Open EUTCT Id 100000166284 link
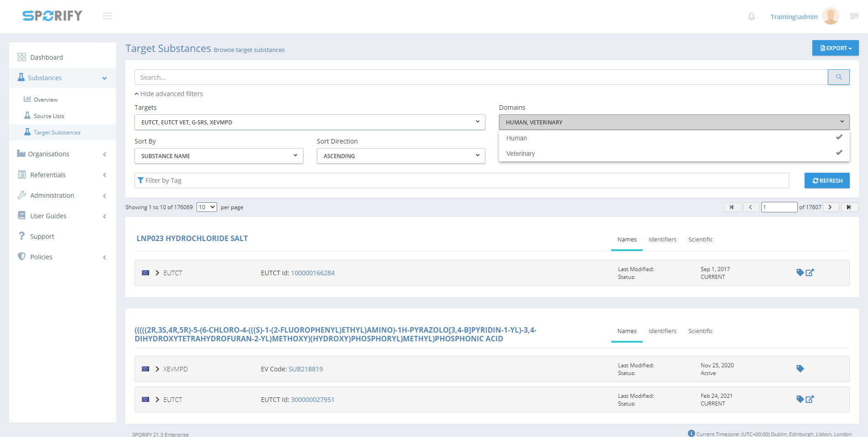The width and height of the screenshot is (868, 437). coord(312,273)
